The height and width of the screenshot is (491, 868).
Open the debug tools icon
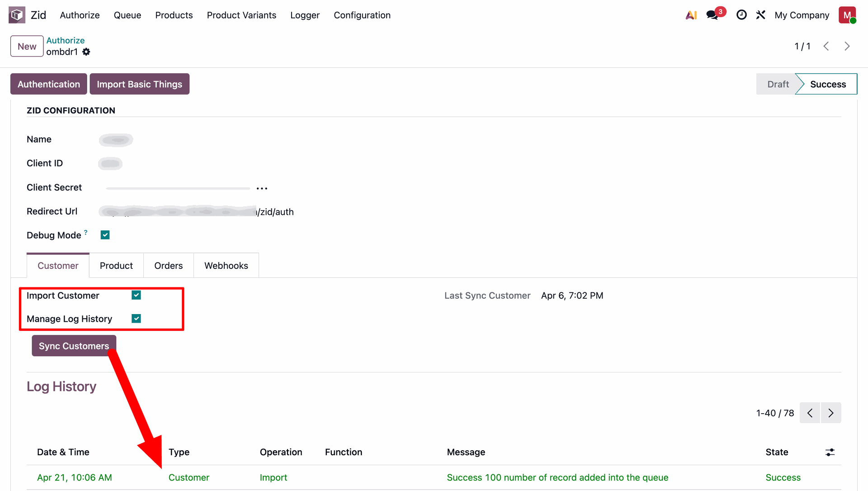(761, 15)
